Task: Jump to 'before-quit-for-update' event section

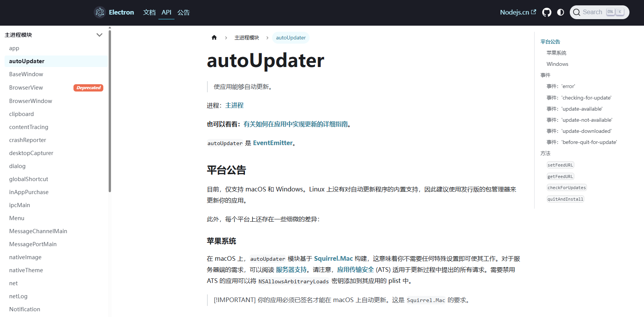Action: pyautogui.click(x=582, y=142)
